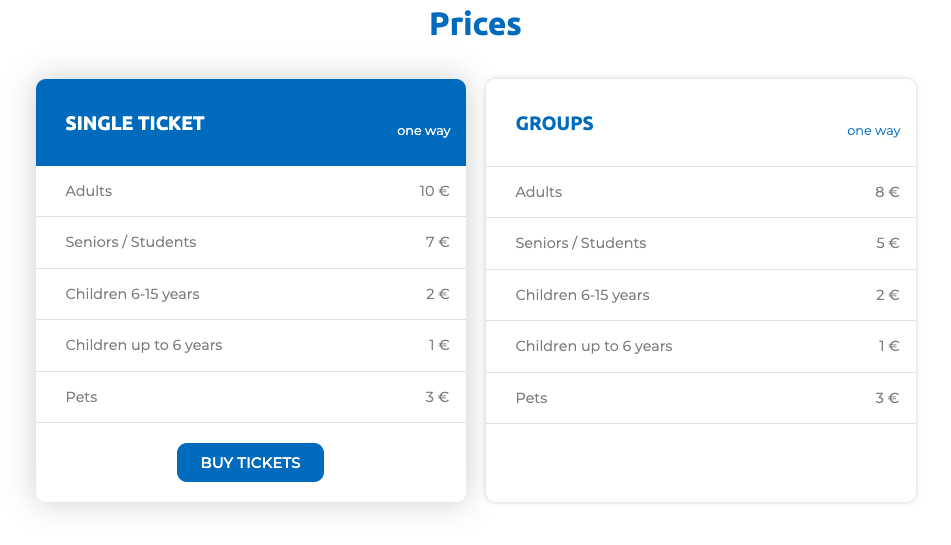Select Children 6-15 years row in Groups
The height and width of the screenshot is (545, 951).
(x=701, y=295)
